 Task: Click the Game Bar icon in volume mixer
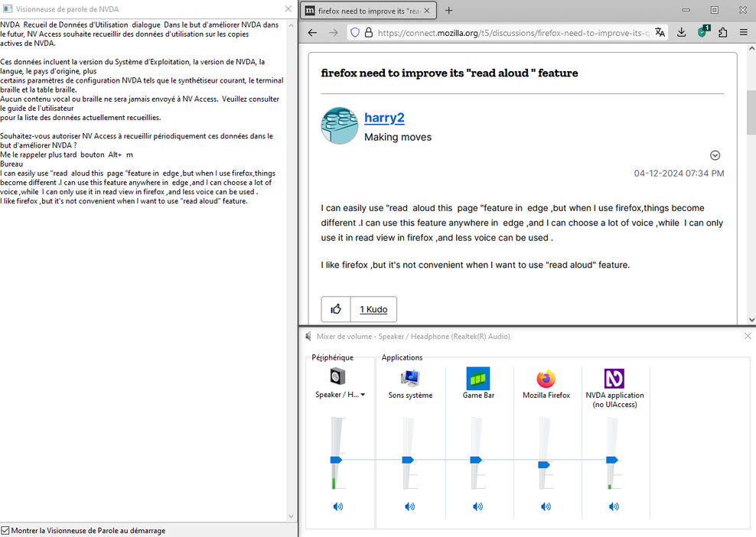pos(478,379)
